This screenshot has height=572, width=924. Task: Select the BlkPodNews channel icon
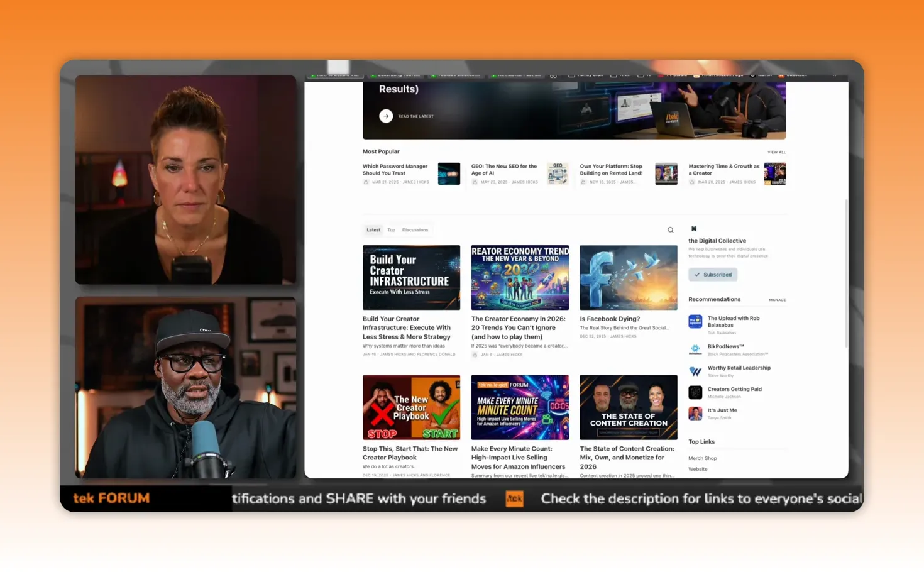point(695,349)
